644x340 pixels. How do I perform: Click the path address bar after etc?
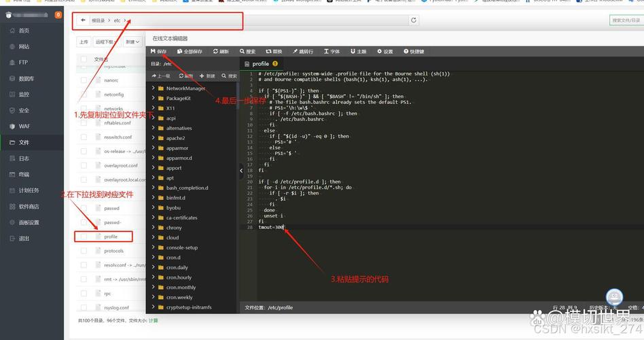click(x=265, y=20)
